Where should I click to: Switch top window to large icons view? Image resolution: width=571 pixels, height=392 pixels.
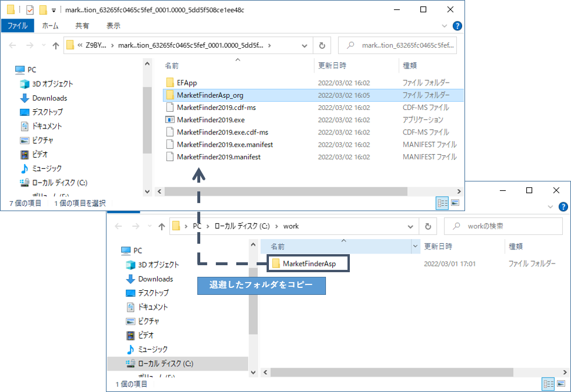pos(455,203)
